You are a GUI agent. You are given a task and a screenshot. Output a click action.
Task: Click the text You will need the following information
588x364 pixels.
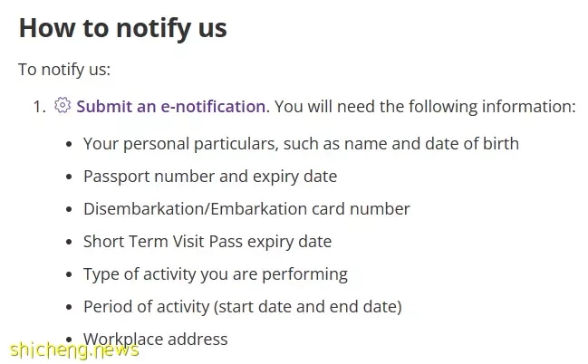point(425,107)
